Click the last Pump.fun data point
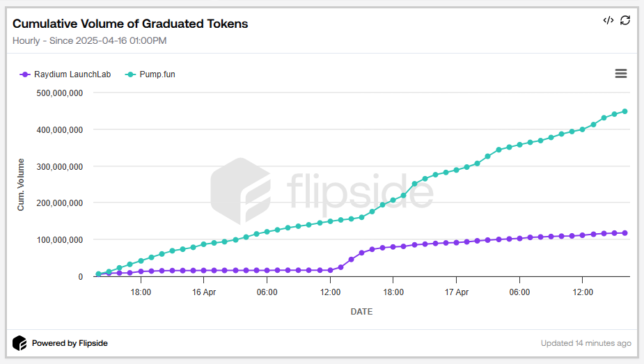 coord(625,111)
